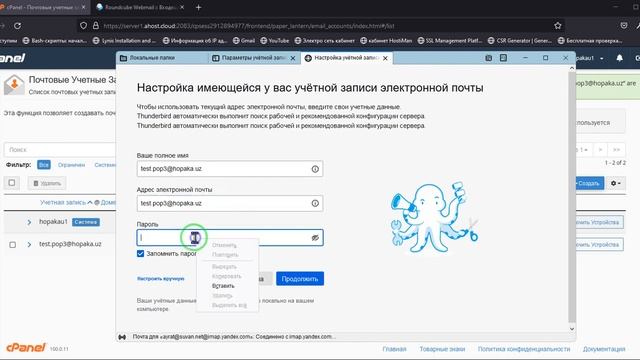Check the select-all accounts checkbox in cPanel
The image size is (640, 360).
pos(12,183)
